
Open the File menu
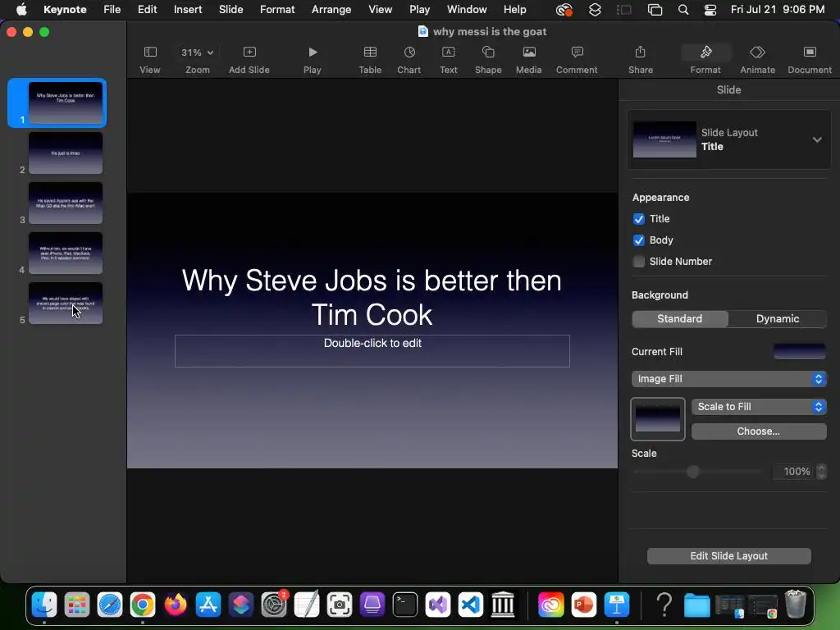point(112,10)
